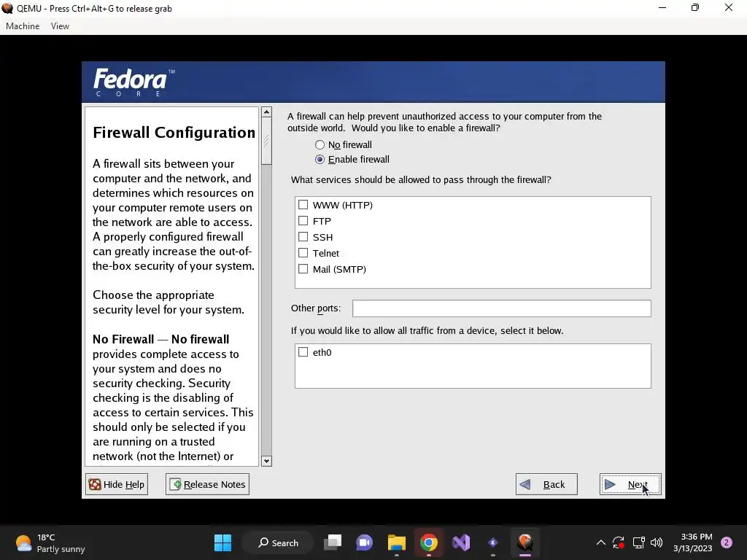Select the Enable firewall radio button
The width and height of the screenshot is (747, 560).
(x=320, y=160)
